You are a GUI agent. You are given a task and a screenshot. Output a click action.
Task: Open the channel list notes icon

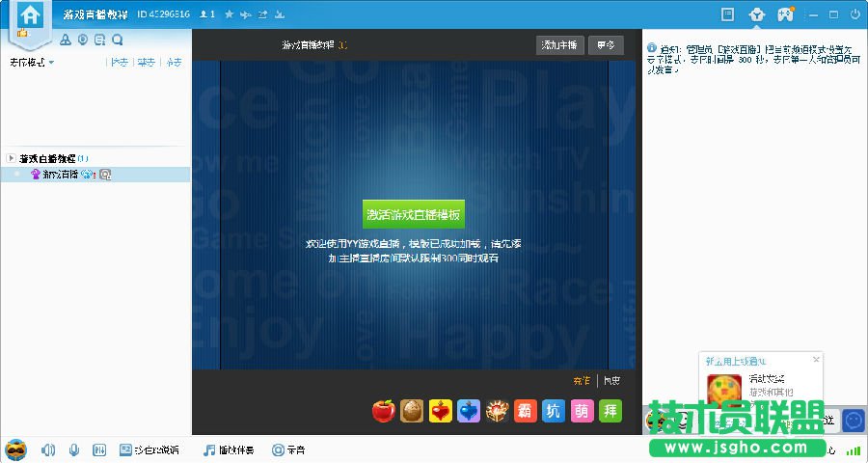[99, 40]
